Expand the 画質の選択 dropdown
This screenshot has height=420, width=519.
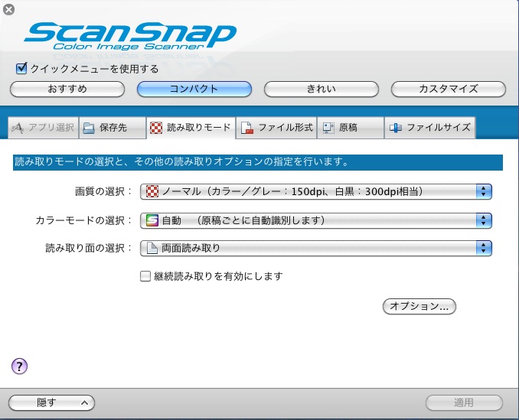tap(315, 191)
